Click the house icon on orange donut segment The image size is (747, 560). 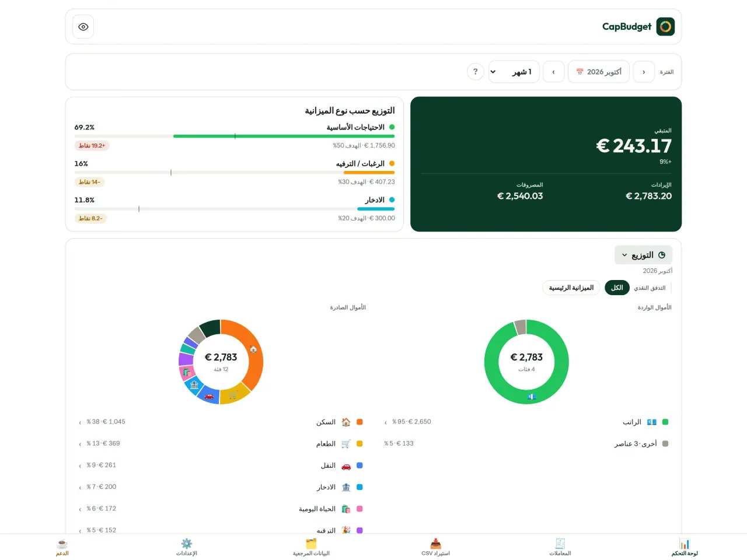coord(253,349)
